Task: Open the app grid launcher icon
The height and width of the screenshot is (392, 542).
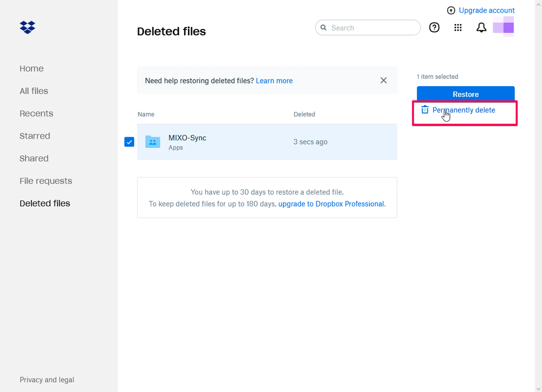Action: 458,28
